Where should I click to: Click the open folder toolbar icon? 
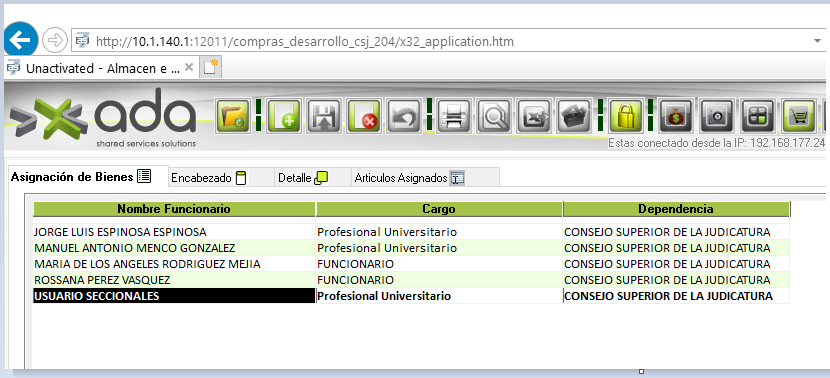pos(233,116)
